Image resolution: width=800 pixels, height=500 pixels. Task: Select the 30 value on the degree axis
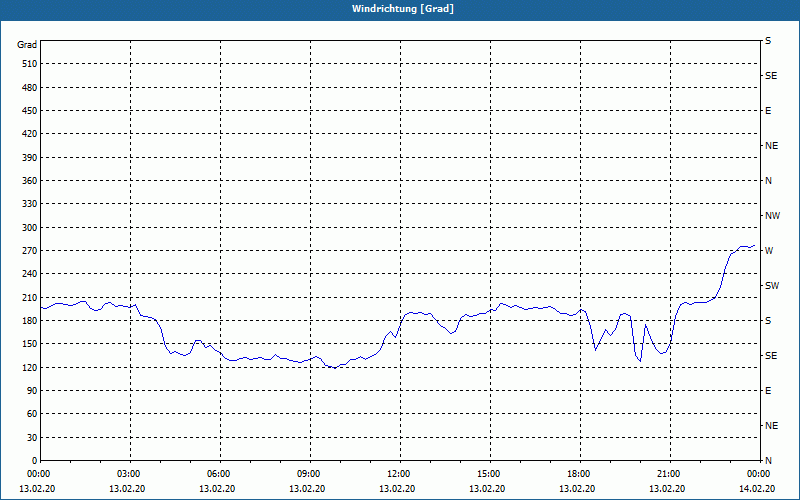coord(32,437)
